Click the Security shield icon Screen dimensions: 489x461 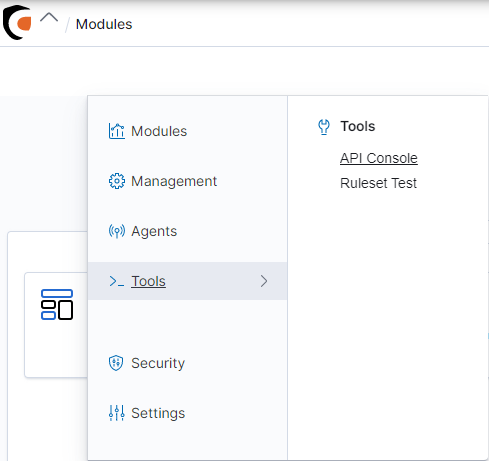pyautogui.click(x=116, y=363)
